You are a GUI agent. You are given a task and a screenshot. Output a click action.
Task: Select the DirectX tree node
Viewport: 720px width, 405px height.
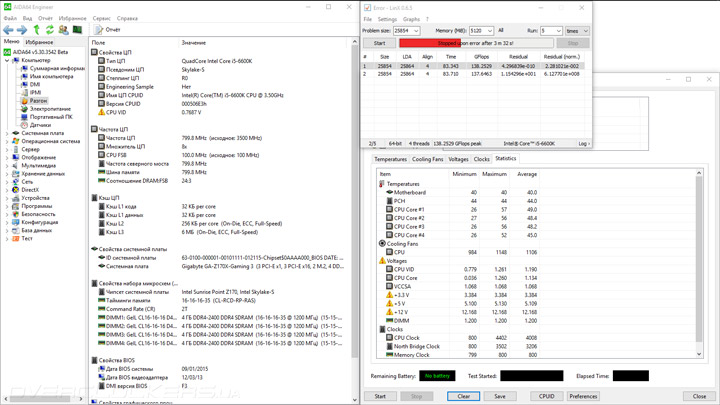pyautogui.click(x=30, y=190)
